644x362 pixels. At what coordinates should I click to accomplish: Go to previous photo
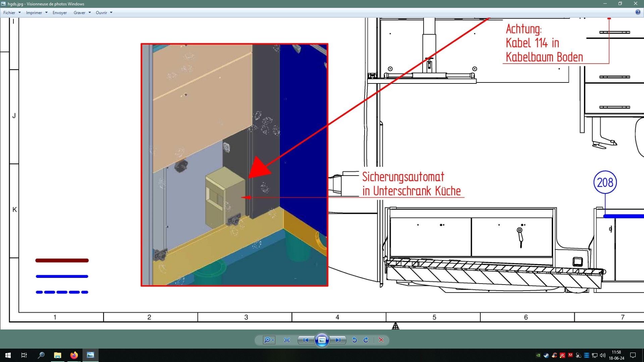tap(306, 340)
